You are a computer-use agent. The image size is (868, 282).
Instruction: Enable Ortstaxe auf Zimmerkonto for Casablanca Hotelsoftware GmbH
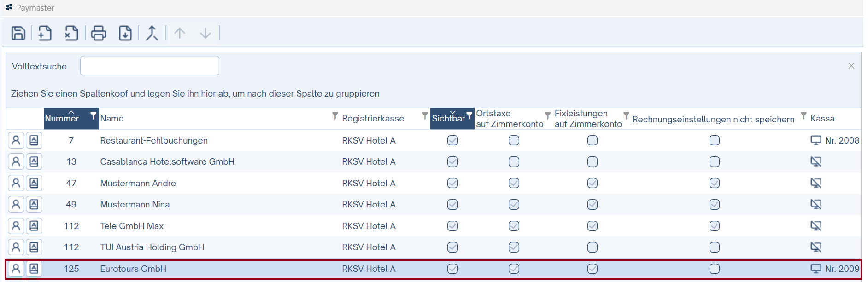pos(514,161)
